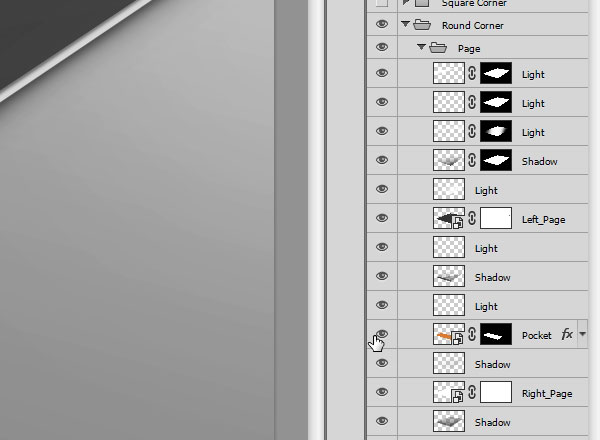Unlink the mask chain icon on Pocket layer

(x=472, y=334)
